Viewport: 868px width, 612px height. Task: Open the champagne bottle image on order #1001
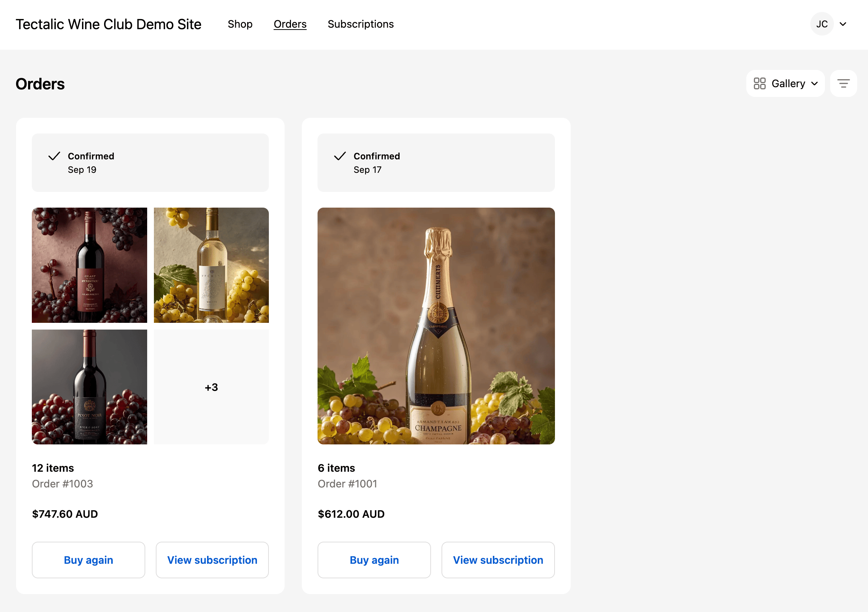coord(436,325)
